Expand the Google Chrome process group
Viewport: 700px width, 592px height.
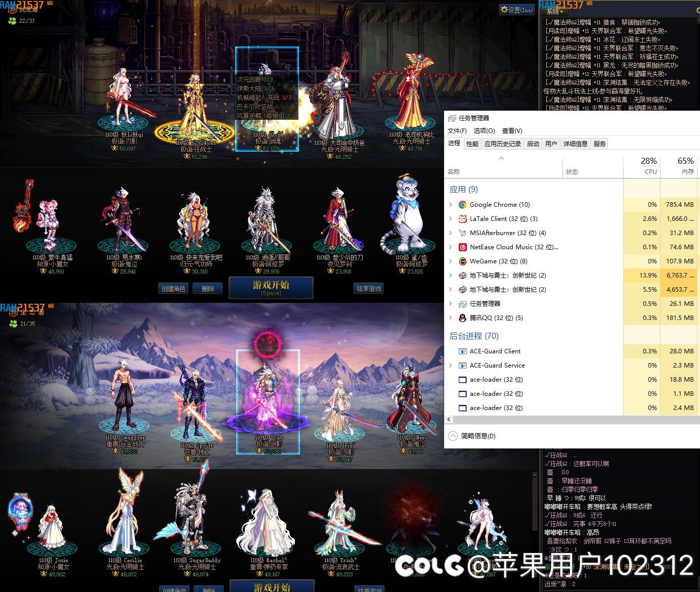click(451, 205)
